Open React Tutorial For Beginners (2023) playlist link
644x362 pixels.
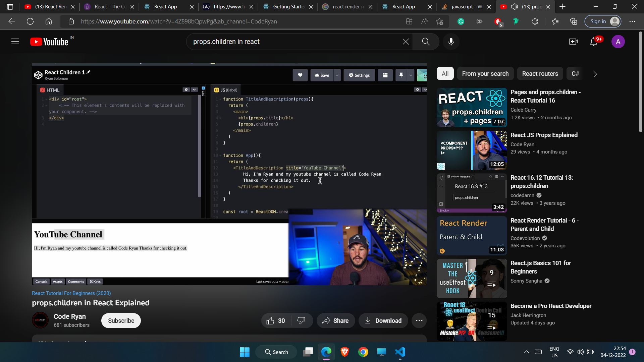tap(71, 293)
